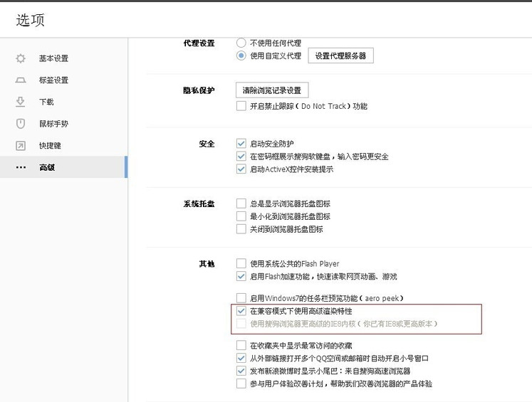The height and width of the screenshot is (402, 532).
Task: Click the three-dots icon for 高级
Action: [x=21, y=167]
